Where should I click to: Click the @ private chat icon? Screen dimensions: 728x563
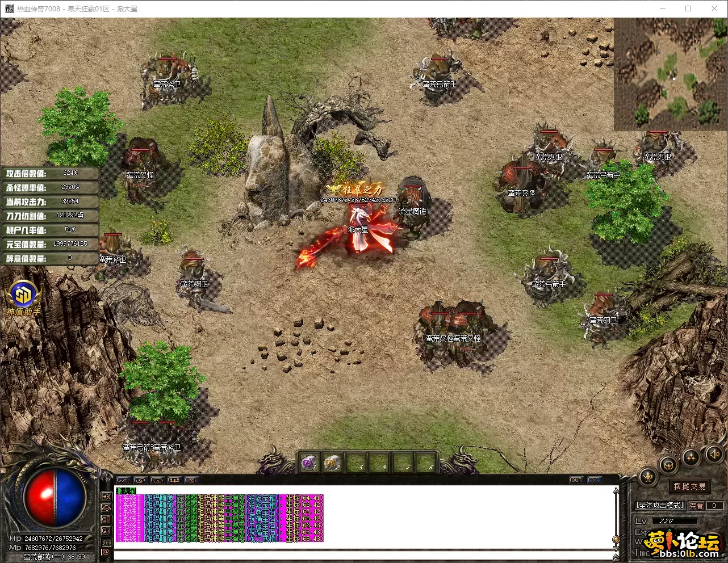pyautogui.click(x=106, y=551)
